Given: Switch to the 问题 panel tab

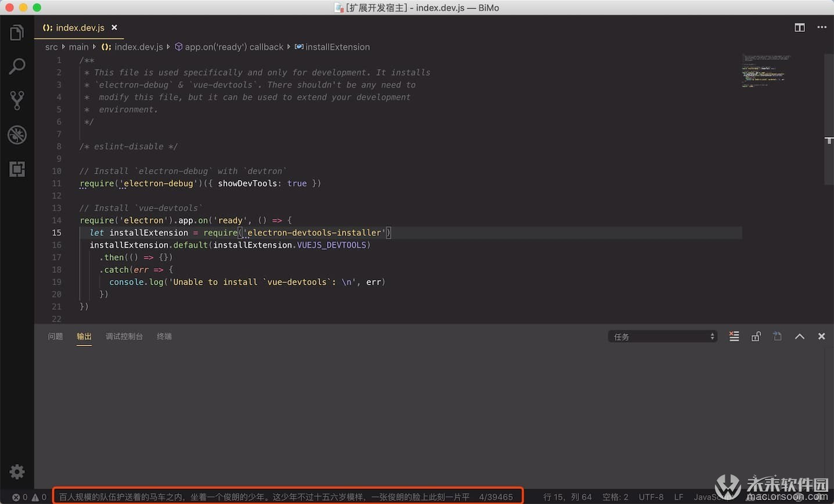Looking at the screenshot, I should pyautogui.click(x=55, y=336).
